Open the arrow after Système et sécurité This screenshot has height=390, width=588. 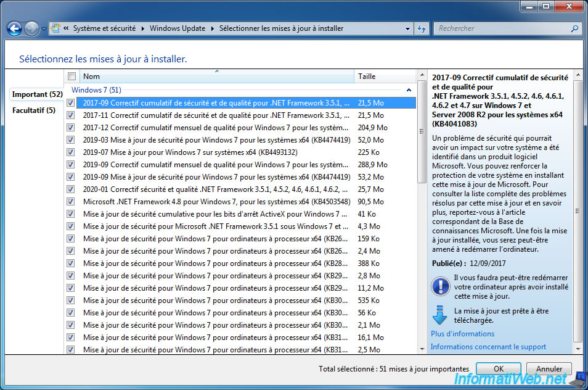click(143, 28)
